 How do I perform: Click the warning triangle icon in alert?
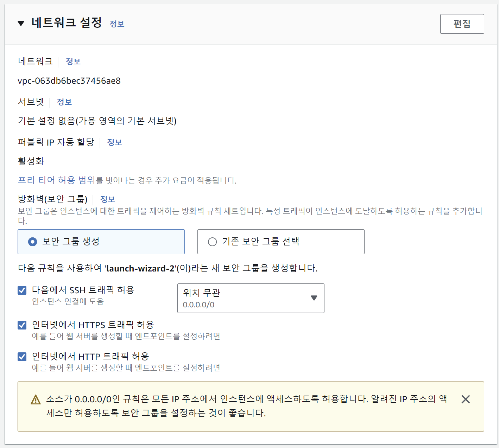point(36,399)
